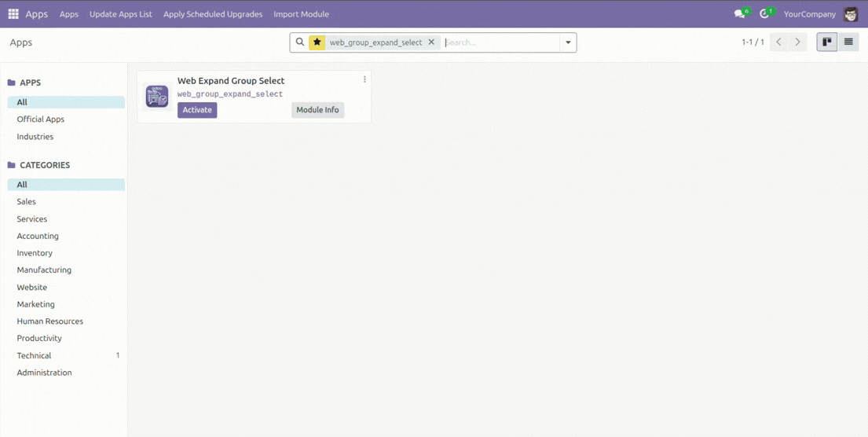The image size is (868, 437).
Task: Click the search magnifier icon
Action: pos(299,42)
